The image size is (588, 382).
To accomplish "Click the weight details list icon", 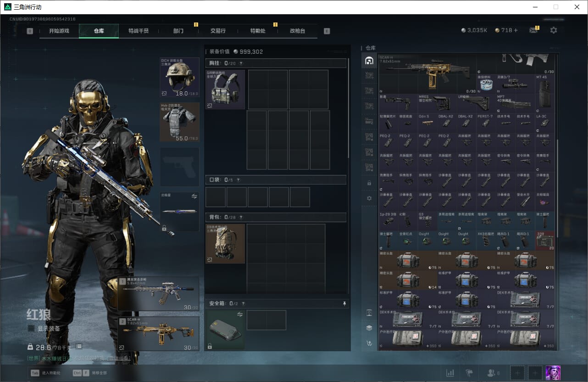I will point(79,346).
